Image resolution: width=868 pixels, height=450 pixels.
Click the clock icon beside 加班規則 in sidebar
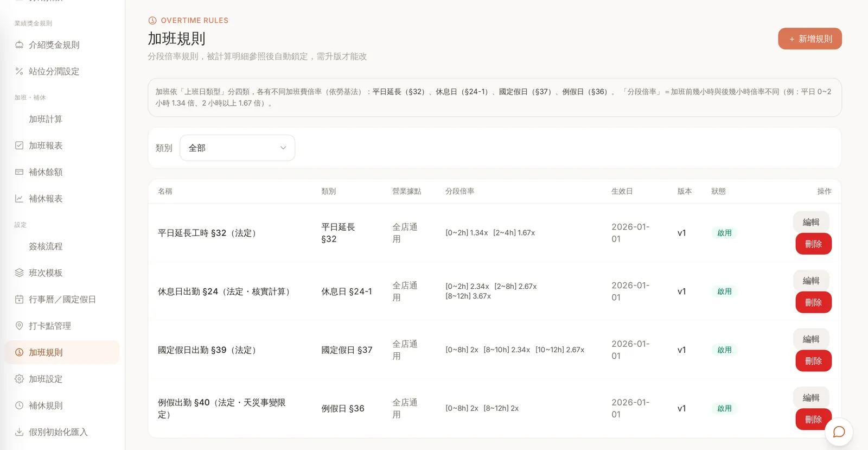pyautogui.click(x=19, y=353)
